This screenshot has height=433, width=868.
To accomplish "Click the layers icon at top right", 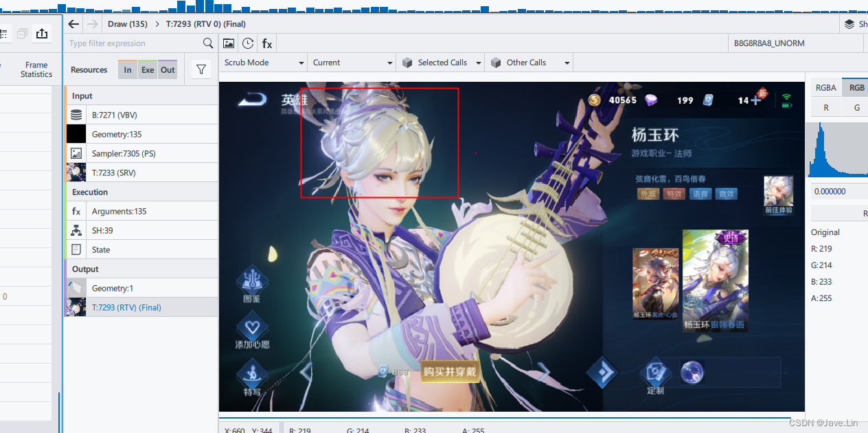I will [850, 24].
